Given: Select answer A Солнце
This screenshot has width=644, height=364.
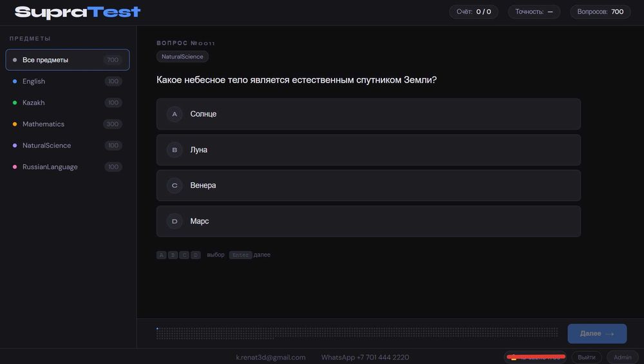Looking at the screenshot, I should click(368, 114).
